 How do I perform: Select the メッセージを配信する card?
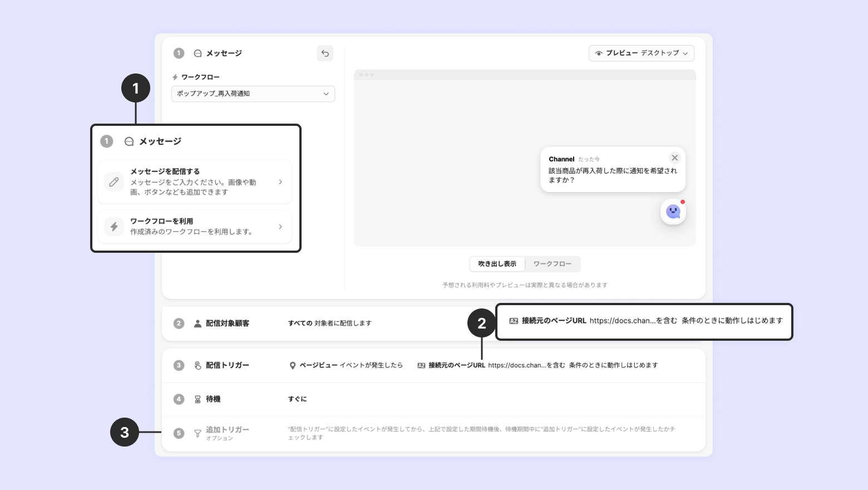click(x=195, y=182)
